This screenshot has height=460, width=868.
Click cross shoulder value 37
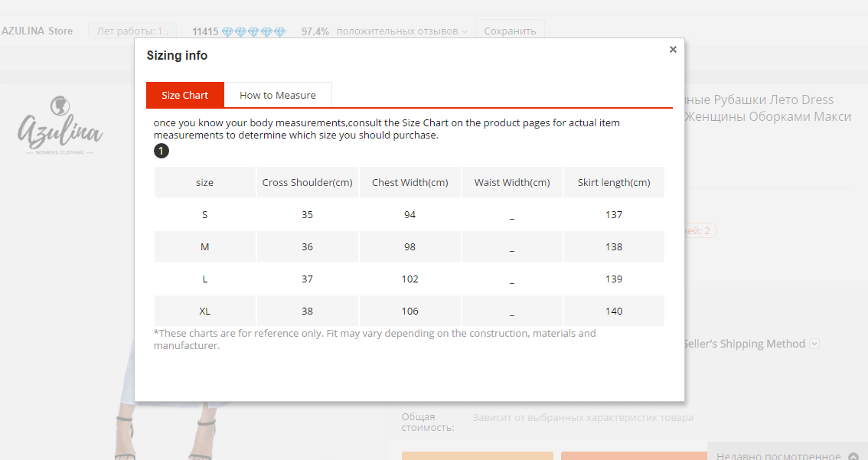coord(307,279)
